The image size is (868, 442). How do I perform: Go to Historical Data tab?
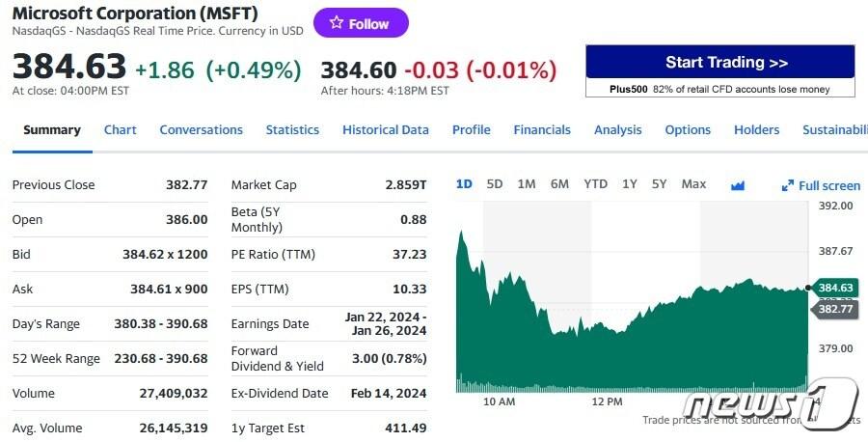[386, 130]
